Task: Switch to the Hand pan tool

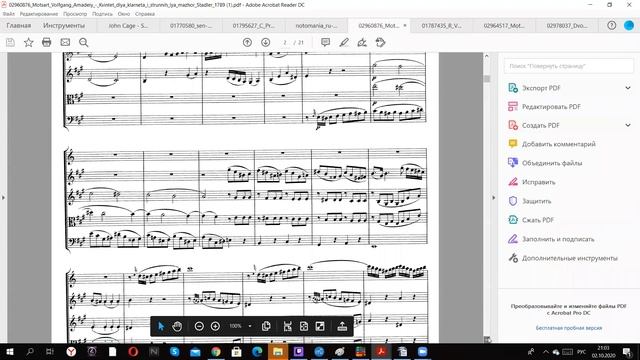Action: click(x=177, y=326)
